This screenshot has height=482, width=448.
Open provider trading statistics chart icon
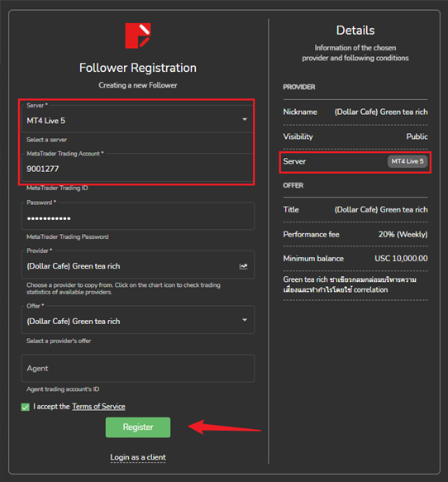[243, 266]
